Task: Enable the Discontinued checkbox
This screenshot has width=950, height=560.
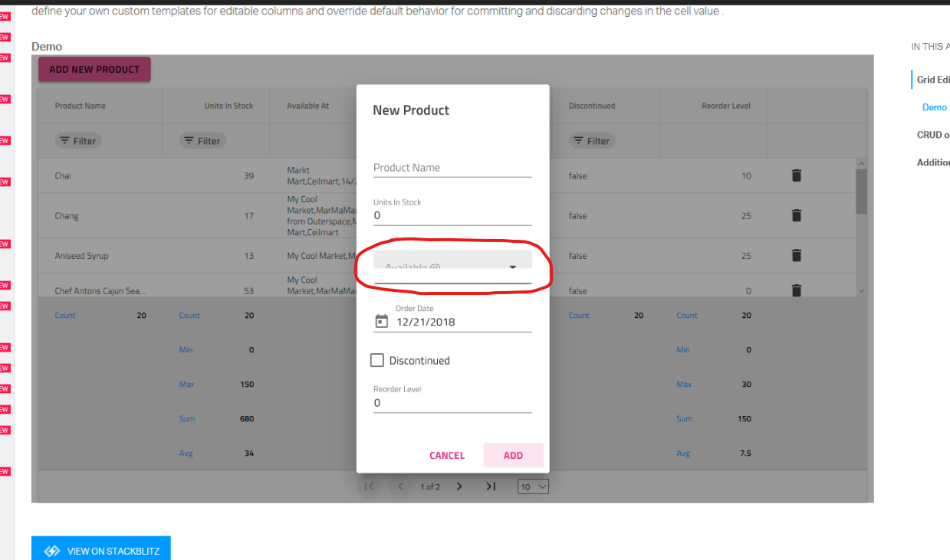Action: [376, 360]
